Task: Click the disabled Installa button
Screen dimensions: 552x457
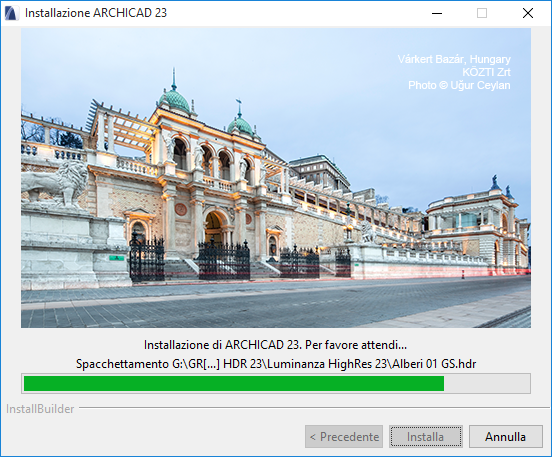Action: point(426,437)
